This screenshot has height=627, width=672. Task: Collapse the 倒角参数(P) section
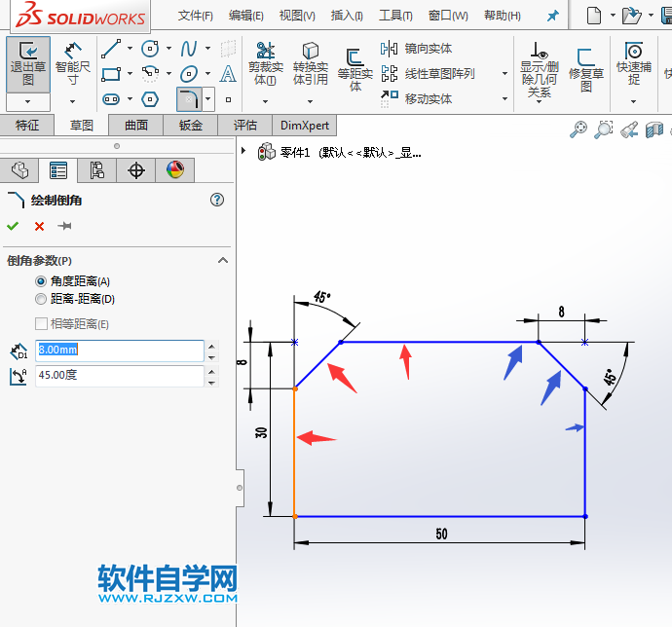[223, 260]
